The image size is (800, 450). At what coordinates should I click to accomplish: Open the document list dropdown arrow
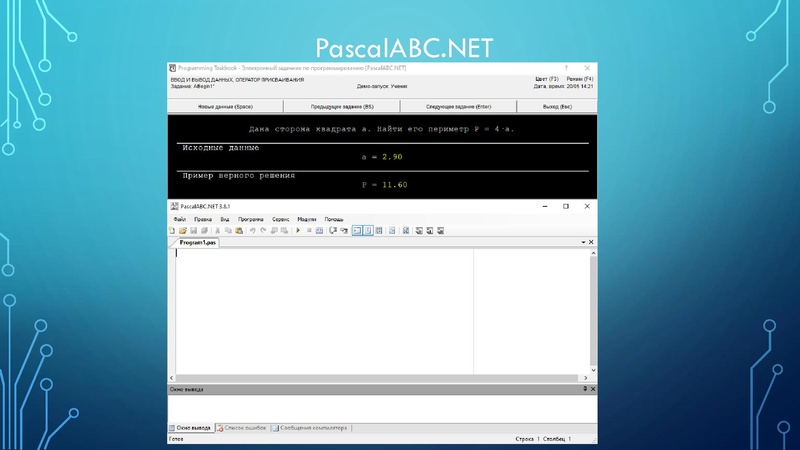583,242
